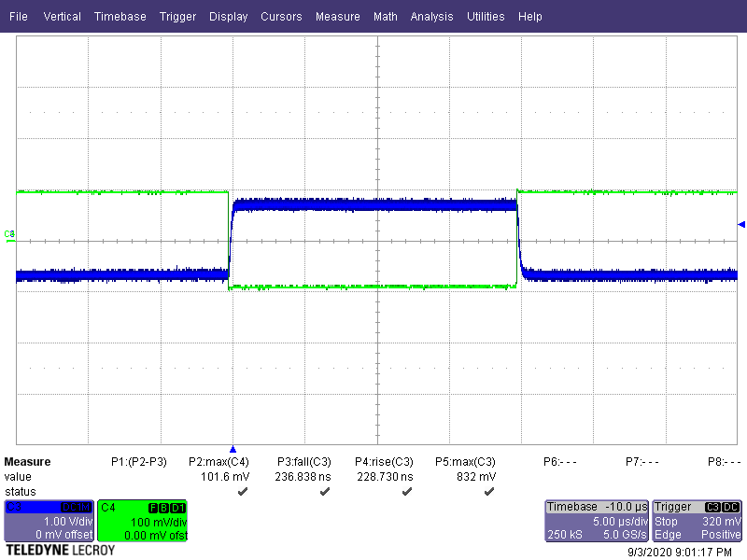Click the 832 mV max value
This screenshot has width=747, height=560.
(476, 477)
